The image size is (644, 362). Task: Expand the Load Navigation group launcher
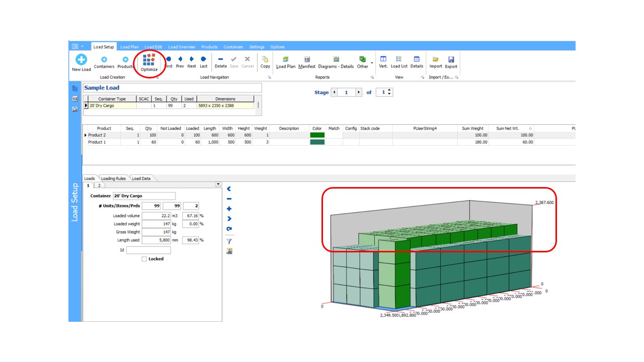coord(269,77)
